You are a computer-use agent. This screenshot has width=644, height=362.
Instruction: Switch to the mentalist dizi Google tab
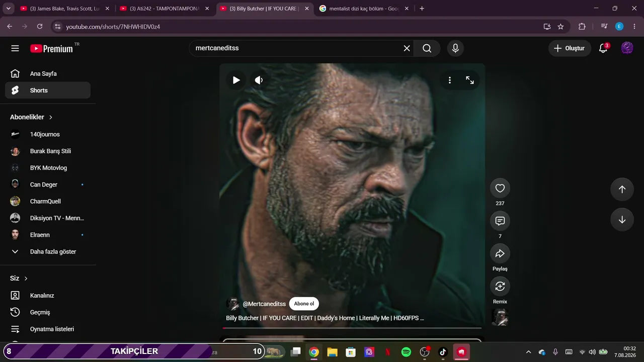[364, 9]
